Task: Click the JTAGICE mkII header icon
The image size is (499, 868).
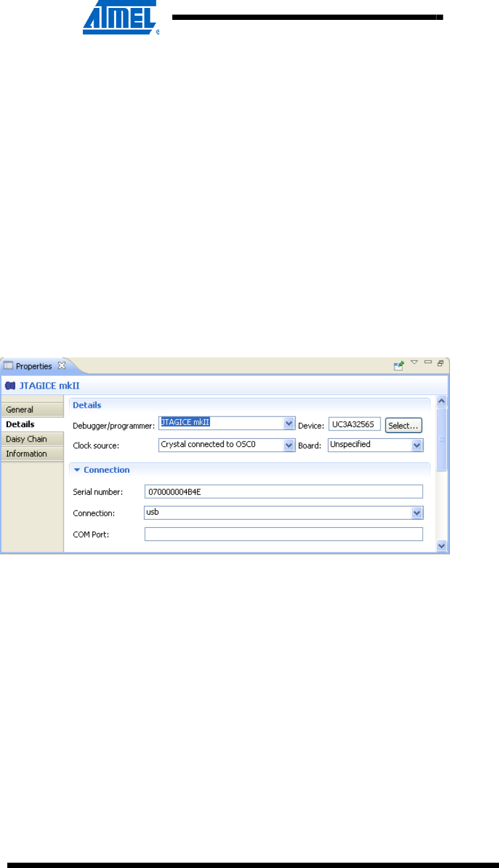Action: 10,385
